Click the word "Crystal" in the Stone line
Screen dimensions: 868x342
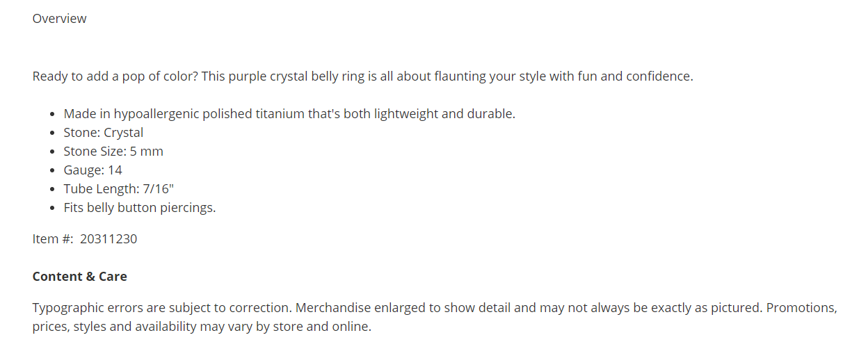[x=123, y=133]
